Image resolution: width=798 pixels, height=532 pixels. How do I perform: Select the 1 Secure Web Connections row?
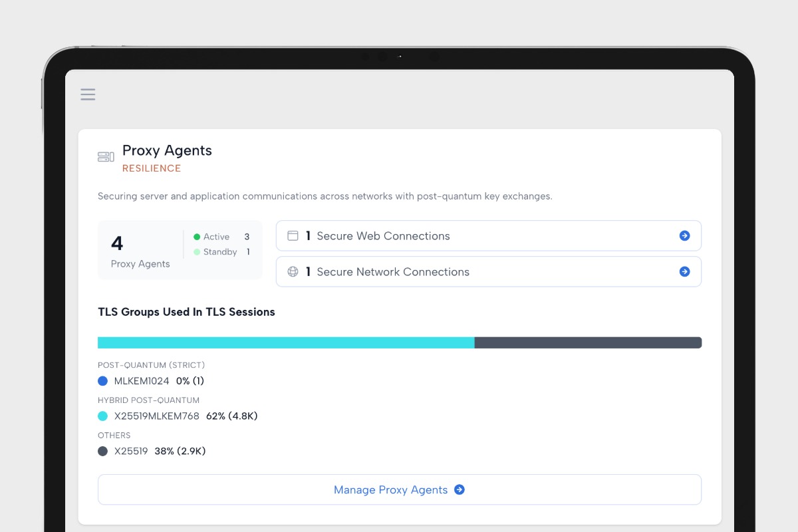coord(489,236)
